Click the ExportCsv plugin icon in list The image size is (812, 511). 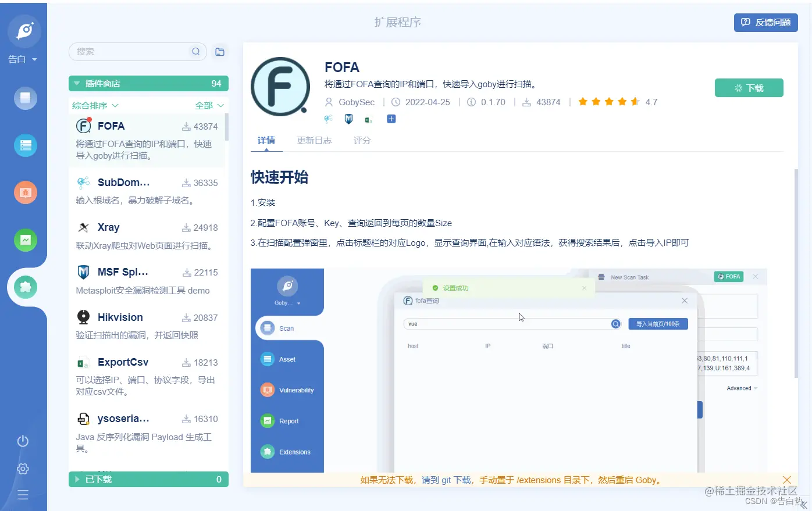click(83, 363)
